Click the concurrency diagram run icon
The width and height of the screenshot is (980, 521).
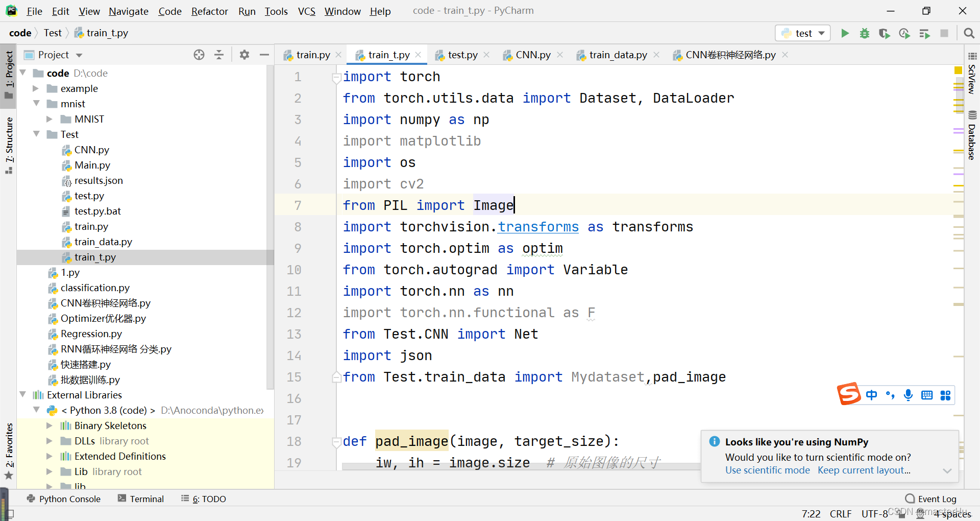point(924,33)
